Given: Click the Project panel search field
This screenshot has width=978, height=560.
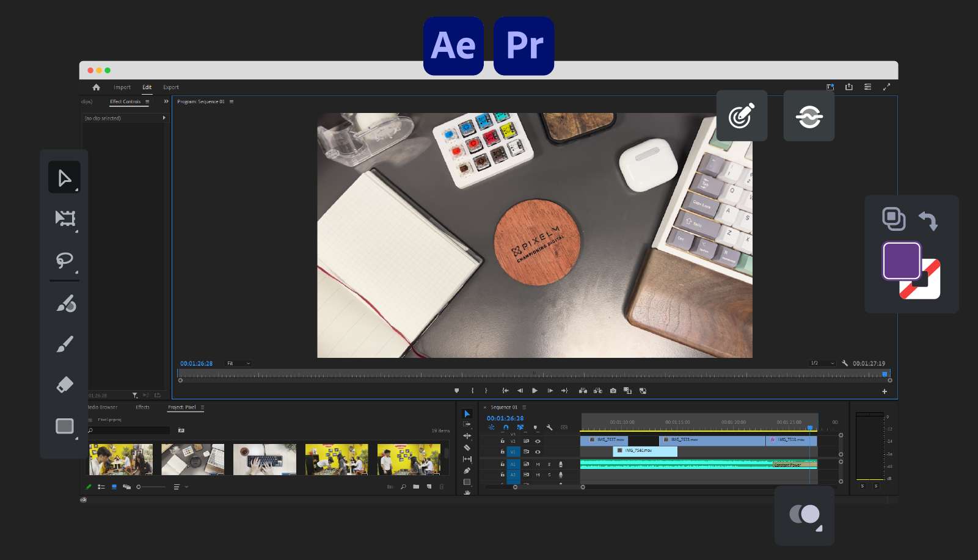Looking at the screenshot, I should click(129, 431).
